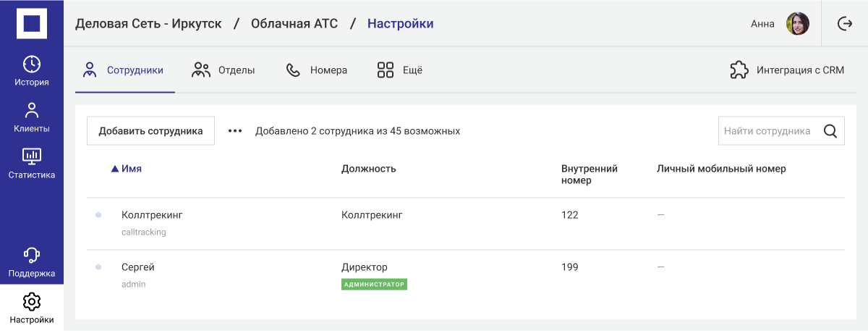The width and height of the screenshot is (868, 331).
Task: Click Anna's profile avatar
Action: tap(797, 24)
